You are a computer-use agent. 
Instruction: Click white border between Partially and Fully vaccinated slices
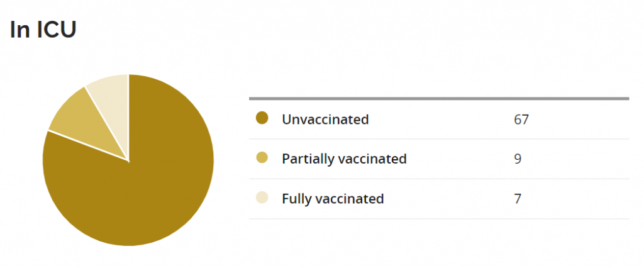(106, 123)
